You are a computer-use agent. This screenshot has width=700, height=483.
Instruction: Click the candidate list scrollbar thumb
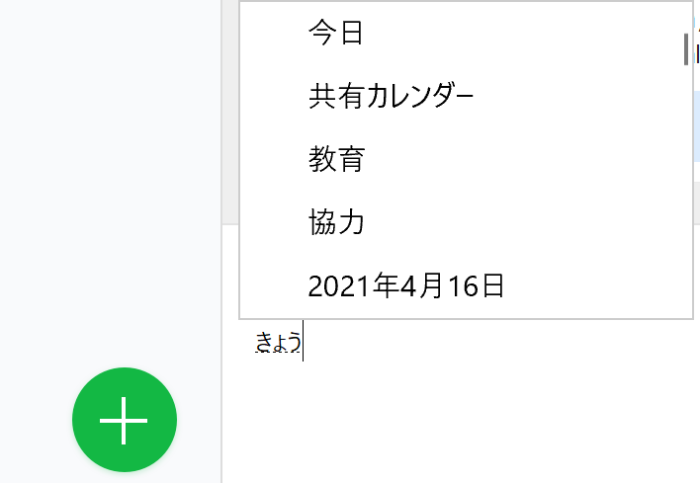pos(686,49)
